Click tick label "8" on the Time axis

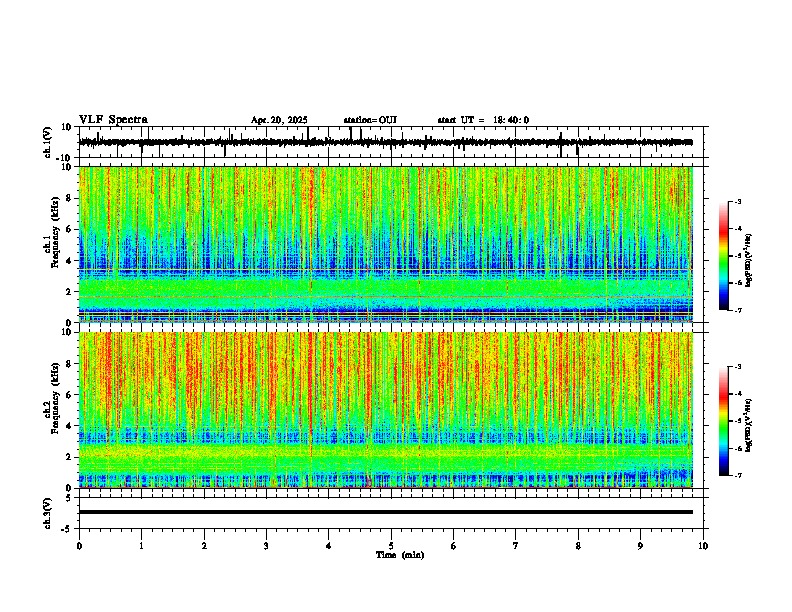click(578, 546)
